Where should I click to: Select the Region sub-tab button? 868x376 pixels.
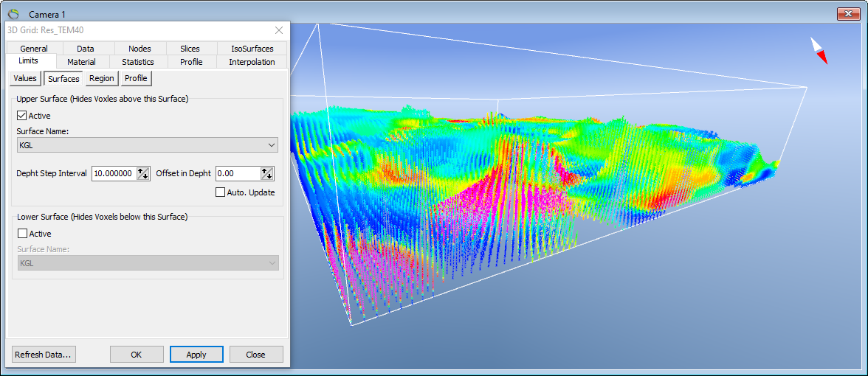point(102,78)
